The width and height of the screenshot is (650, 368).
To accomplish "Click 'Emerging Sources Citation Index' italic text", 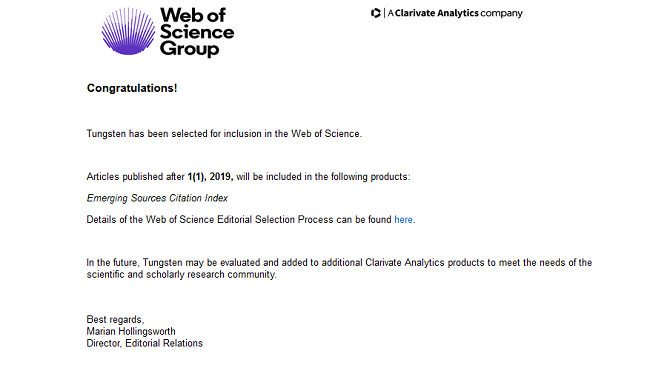I will point(157,198).
